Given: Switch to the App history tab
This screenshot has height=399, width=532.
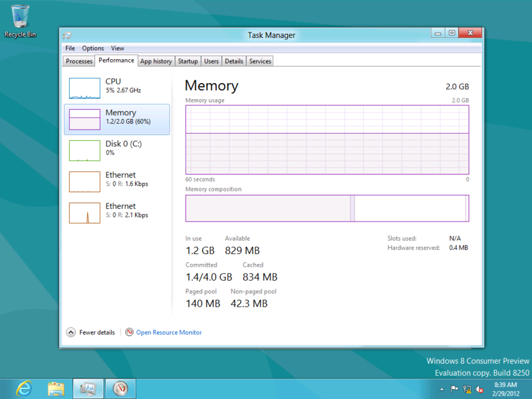Looking at the screenshot, I should [156, 61].
